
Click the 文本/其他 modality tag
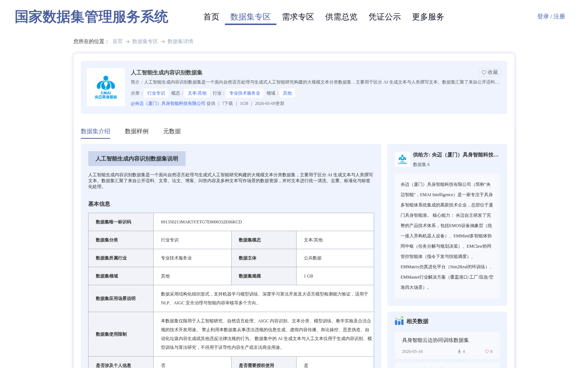[x=197, y=93]
